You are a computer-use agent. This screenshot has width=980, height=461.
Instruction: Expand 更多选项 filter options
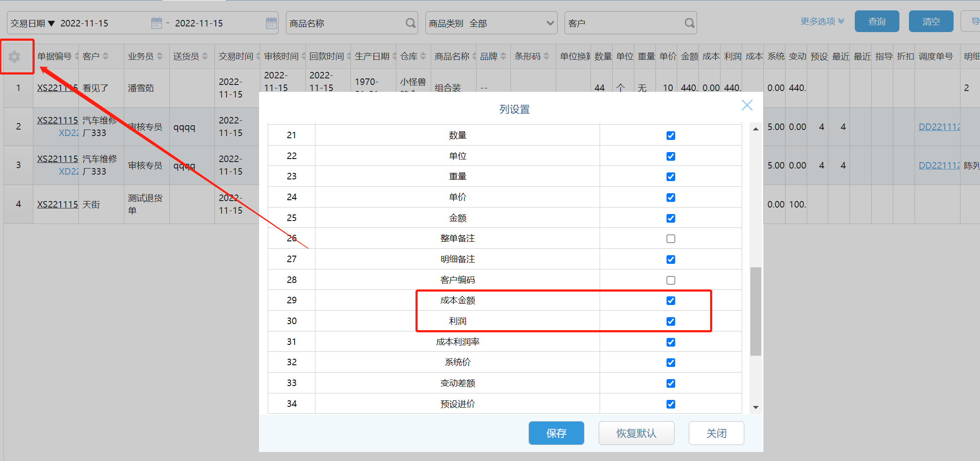click(x=822, y=21)
